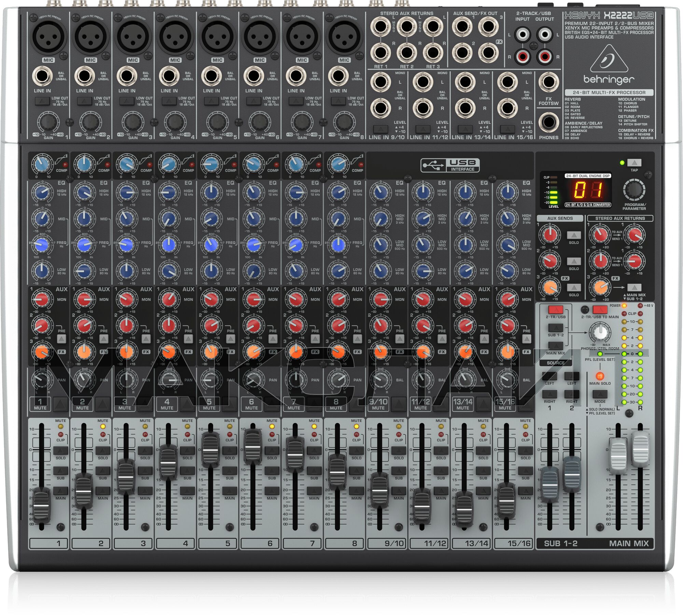Click the channel 3 LINE IN jack
The height and width of the screenshot is (616, 683).
tap(127, 76)
